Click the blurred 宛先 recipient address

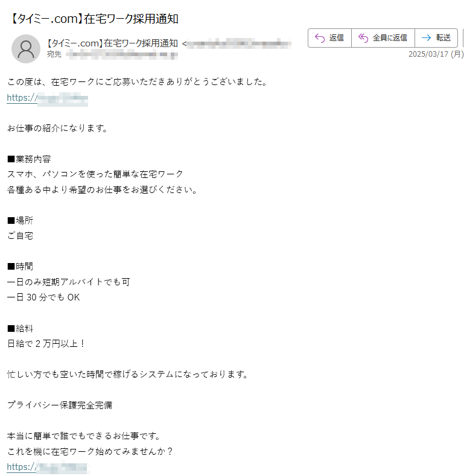122,55
